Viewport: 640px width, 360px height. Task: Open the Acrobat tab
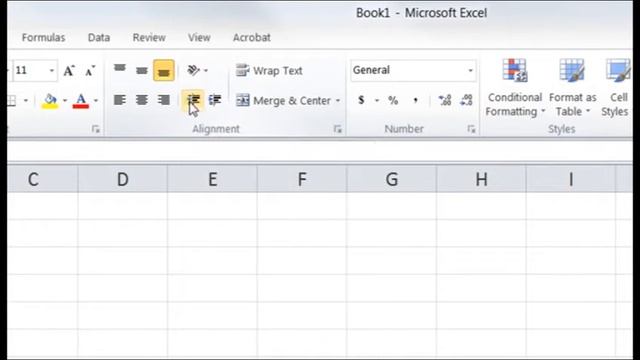251,38
